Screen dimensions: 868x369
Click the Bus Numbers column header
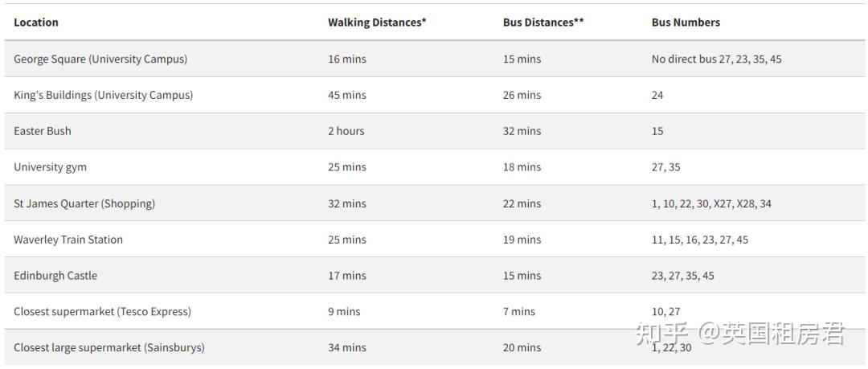(686, 23)
